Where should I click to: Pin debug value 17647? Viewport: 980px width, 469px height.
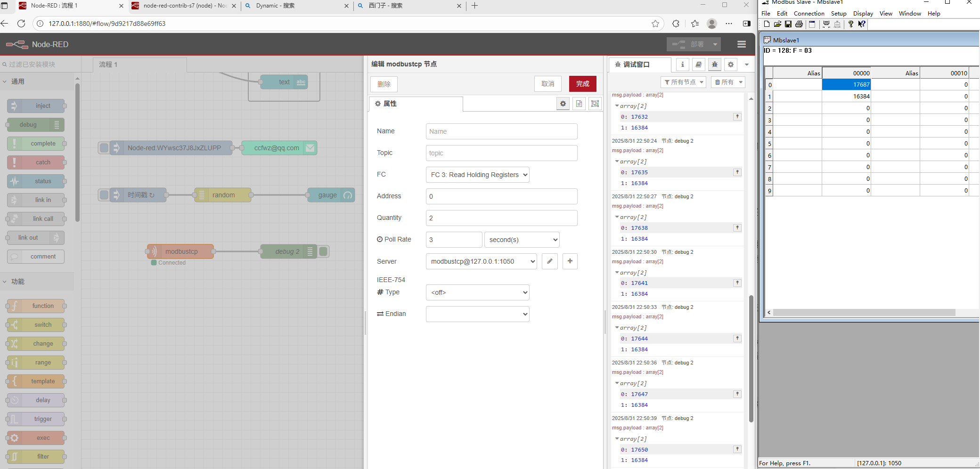point(737,394)
